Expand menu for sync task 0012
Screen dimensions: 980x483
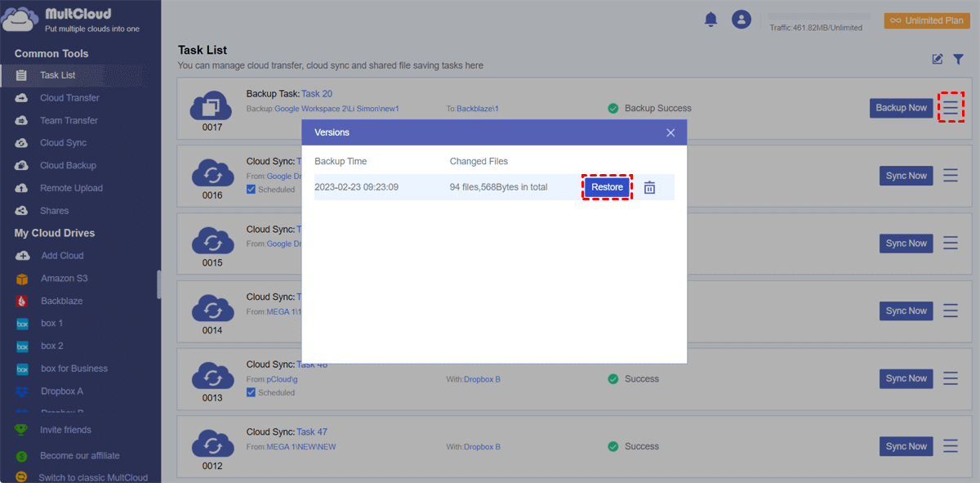(951, 446)
